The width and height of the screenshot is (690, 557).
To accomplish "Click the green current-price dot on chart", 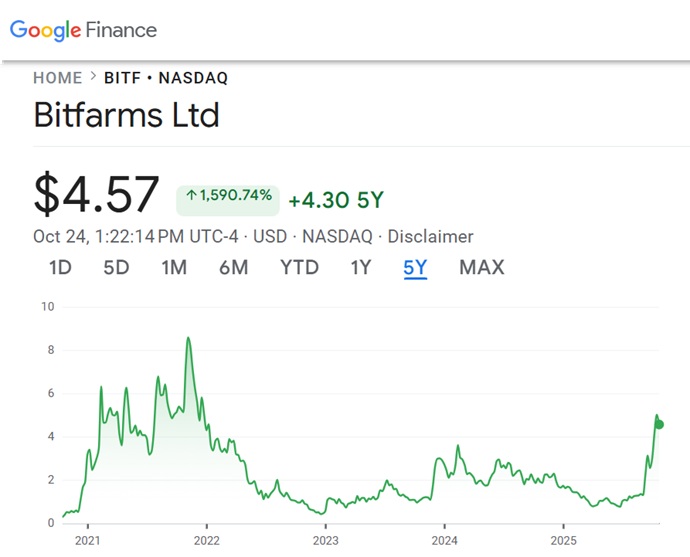I will tap(658, 424).
